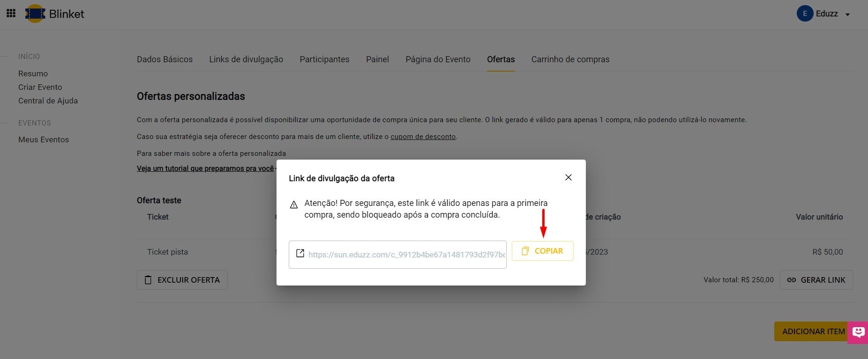Click the GERAR LINK button
The height and width of the screenshot is (359, 868).
click(816, 280)
